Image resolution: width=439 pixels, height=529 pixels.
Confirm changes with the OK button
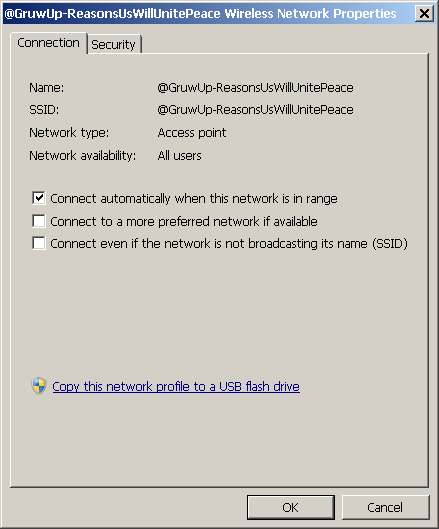(x=291, y=507)
